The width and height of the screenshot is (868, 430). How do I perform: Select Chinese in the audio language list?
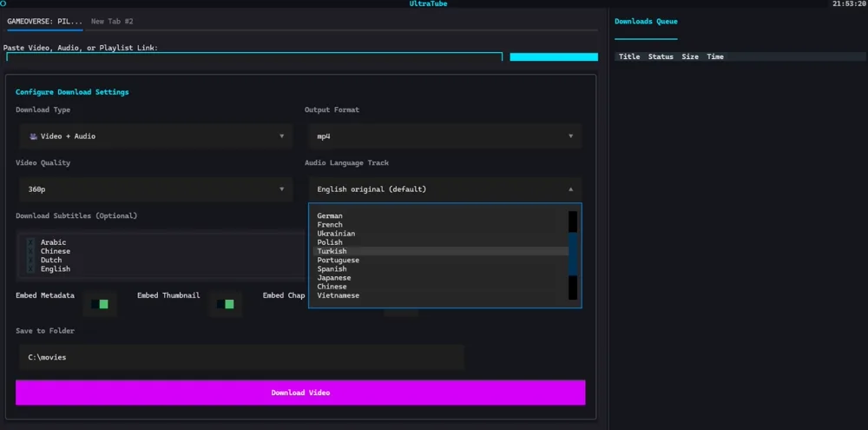click(x=441, y=287)
